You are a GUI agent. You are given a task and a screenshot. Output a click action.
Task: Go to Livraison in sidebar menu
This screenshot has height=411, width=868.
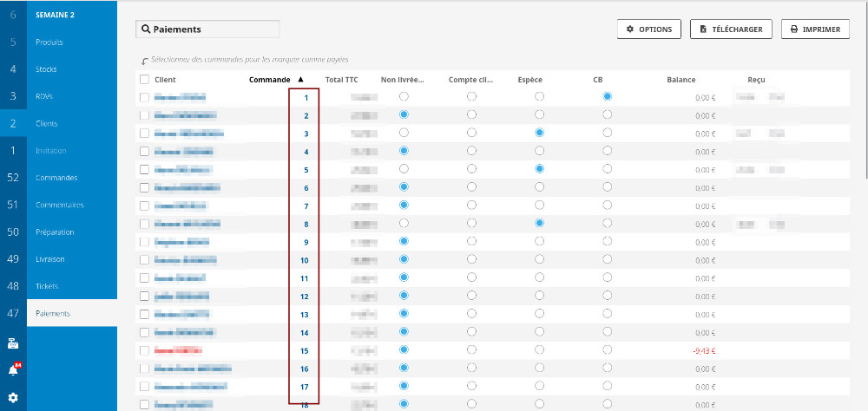[x=50, y=259]
